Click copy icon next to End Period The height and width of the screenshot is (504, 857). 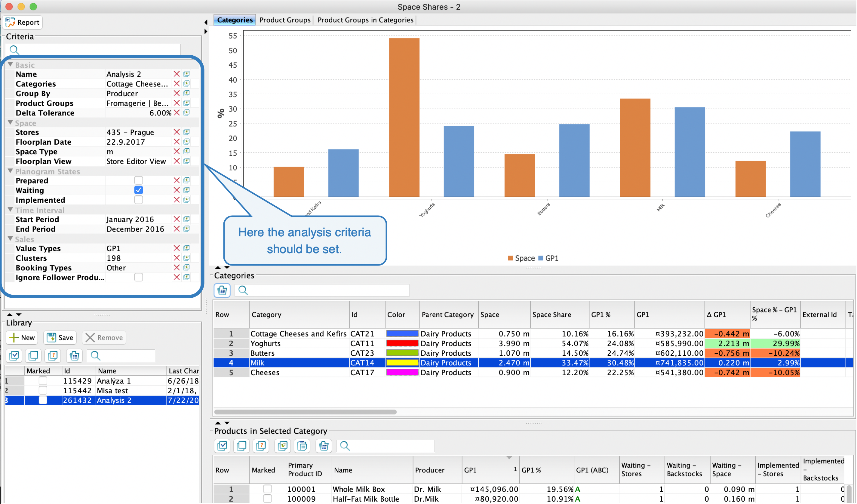tap(186, 229)
